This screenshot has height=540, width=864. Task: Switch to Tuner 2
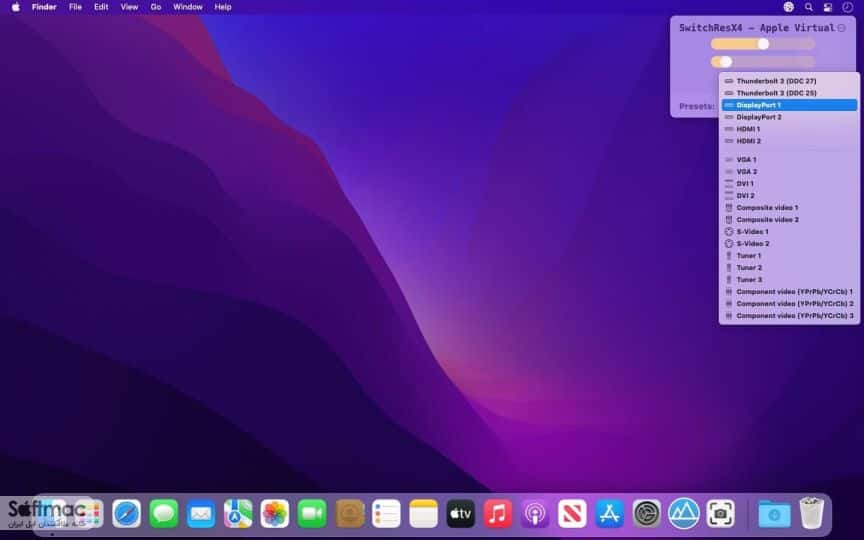click(789, 268)
